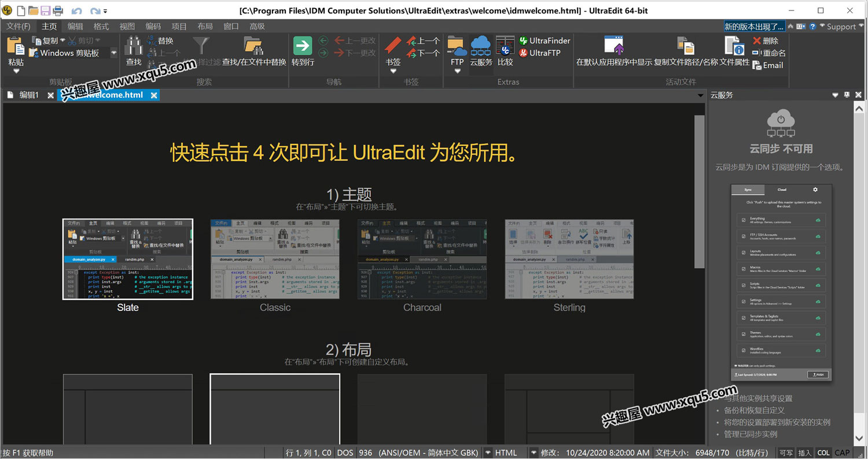The image size is (868, 459).
Task: Click the Open folder icon in quick access toolbar
Action: (33, 10)
